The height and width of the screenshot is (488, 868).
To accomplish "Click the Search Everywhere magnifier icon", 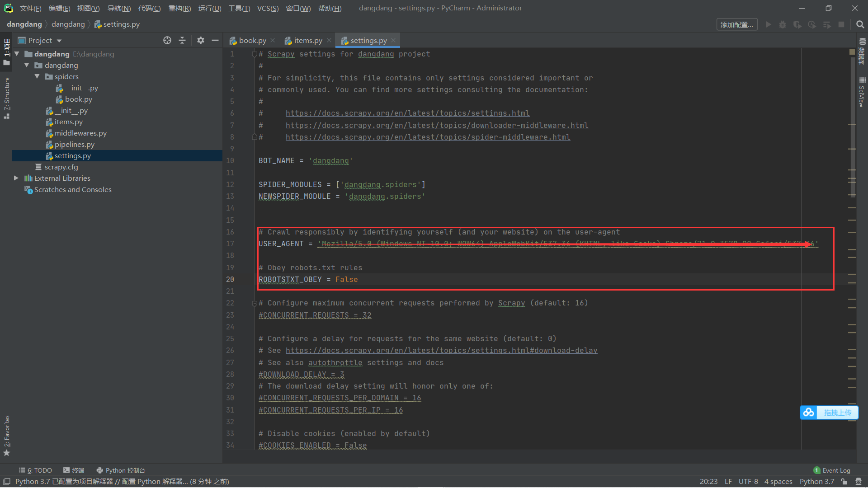I will click(x=860, y=24).
